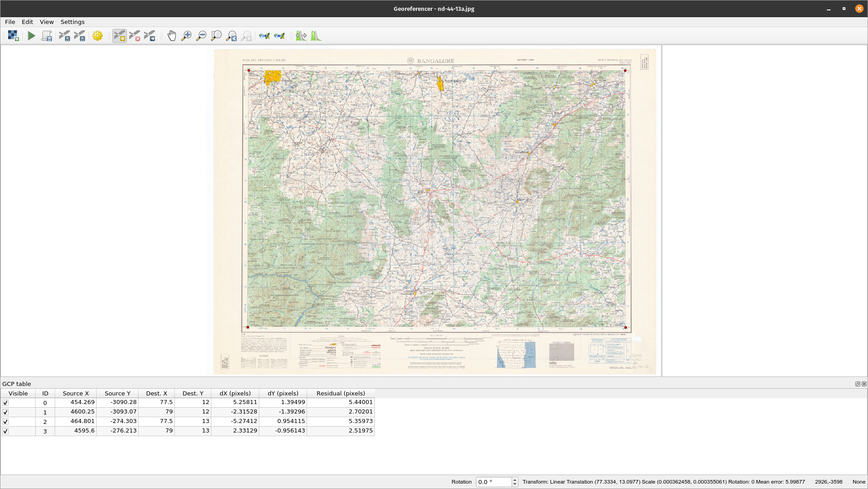Uncheck visibility for GCP ID 3
This screenshot has height=489, width=868.
[5, 431]
